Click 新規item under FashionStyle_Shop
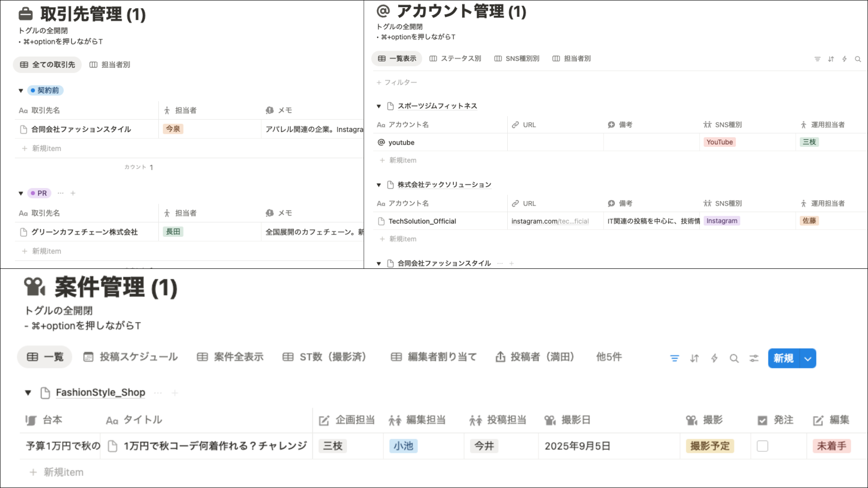 (57, 472)
